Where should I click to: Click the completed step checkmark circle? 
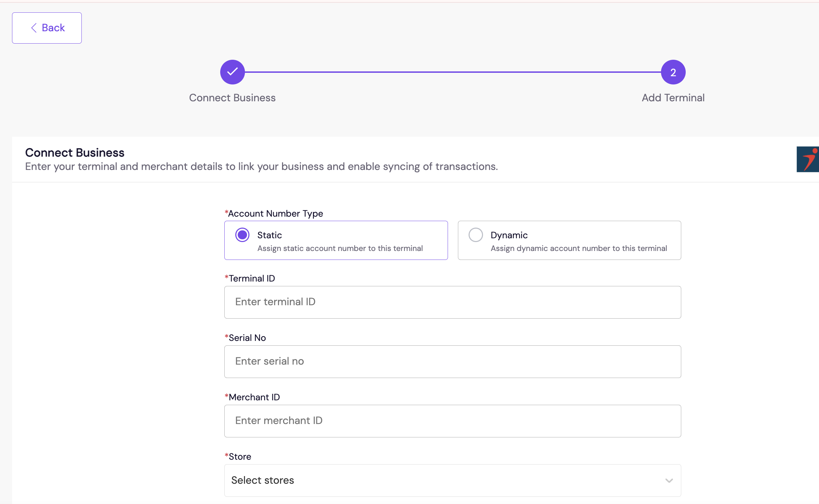point(233,72)
